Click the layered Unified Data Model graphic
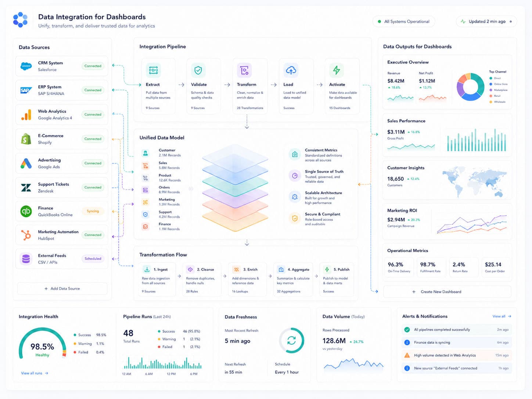The width and height of the screenshot is (532, 399). pos(236,188)
